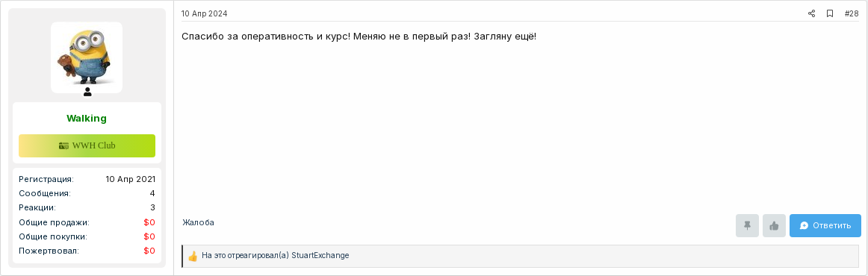The image size is (868, 276).
Task: Report the post via Жалоба
Action: 198,222
